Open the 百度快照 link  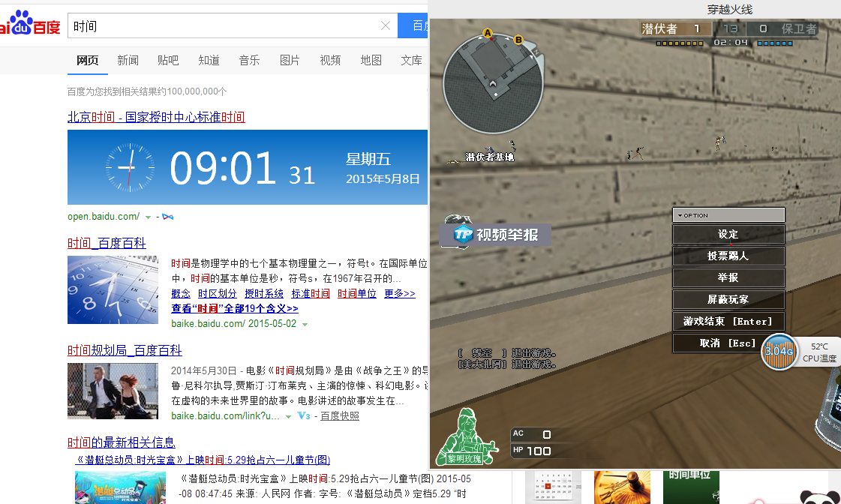340,416
